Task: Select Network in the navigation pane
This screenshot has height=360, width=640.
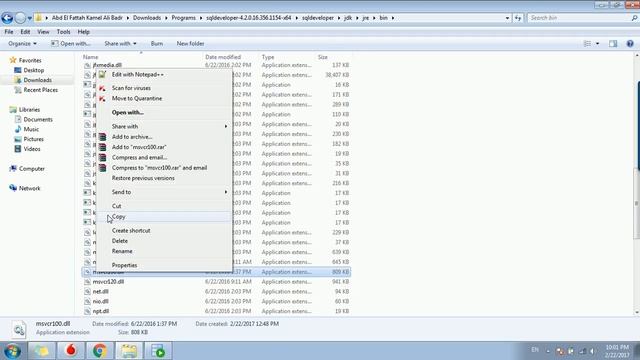Action: pyautogui.click(x=29, y=188)
